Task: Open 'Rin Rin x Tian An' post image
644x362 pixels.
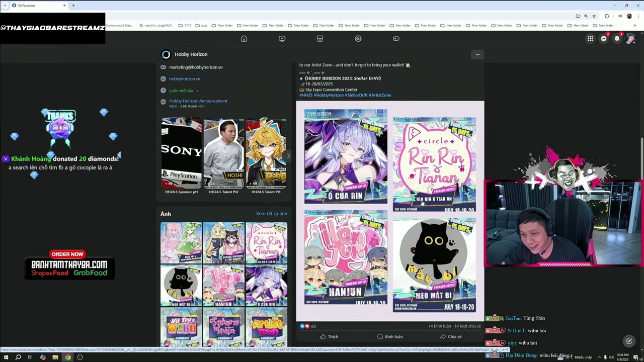Action: (x=434, y=164)
